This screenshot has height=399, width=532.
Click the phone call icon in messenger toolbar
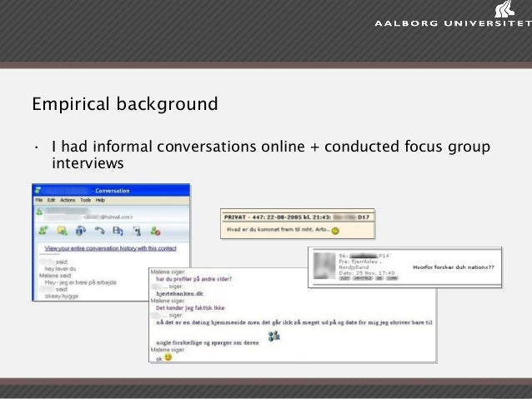tap(99, 231)
